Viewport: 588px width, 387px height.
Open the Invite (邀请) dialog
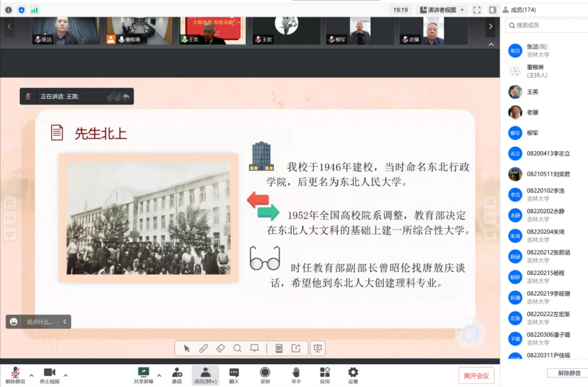coord(177,375)
